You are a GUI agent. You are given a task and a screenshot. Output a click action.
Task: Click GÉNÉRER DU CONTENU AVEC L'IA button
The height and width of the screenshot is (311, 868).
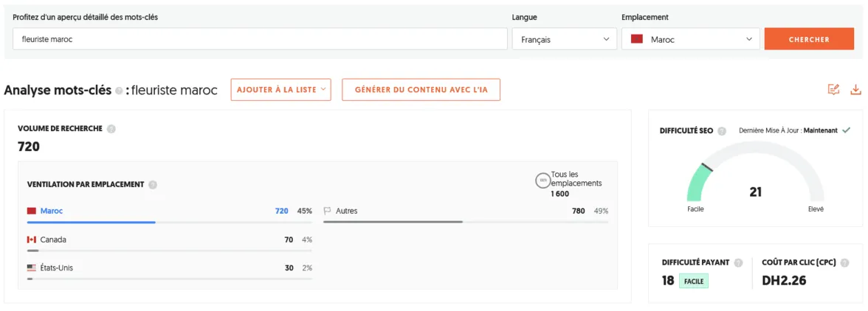421,89
